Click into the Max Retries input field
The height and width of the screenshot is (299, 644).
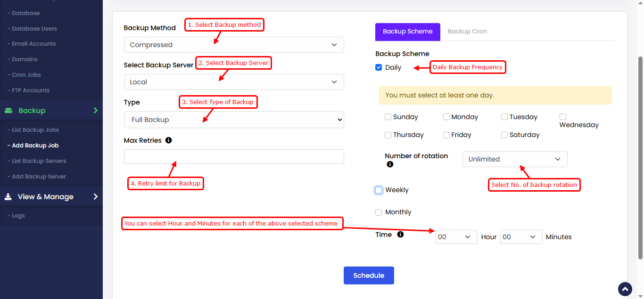[234, 157]
